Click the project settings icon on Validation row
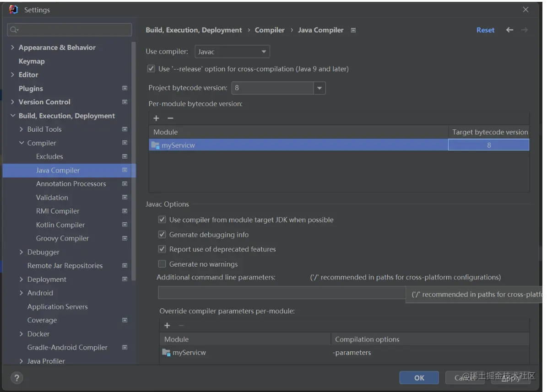Image resolution: width=547 pixels, height=392 pixels. [x=125, y=198]
